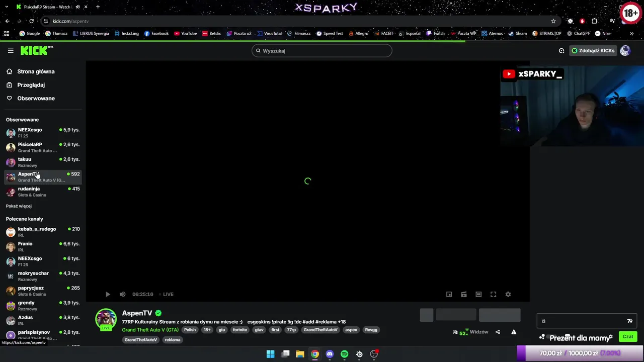Open grendy recommended channel

click(43, 306)
